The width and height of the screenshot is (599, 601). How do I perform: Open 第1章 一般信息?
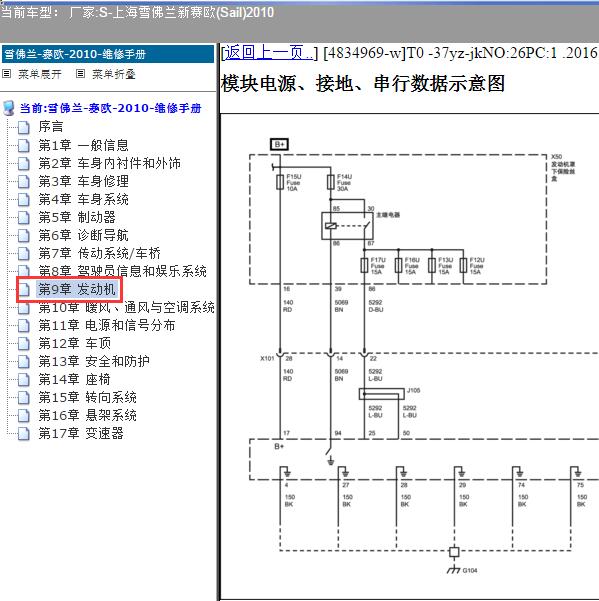(84, 145)
